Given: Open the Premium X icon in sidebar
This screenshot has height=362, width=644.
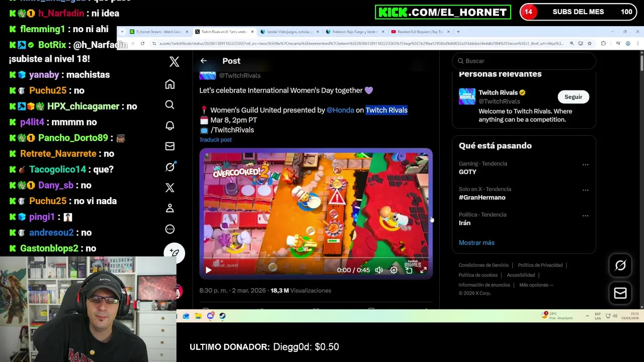Looking at the screenshot, I should tap(170, 188).
